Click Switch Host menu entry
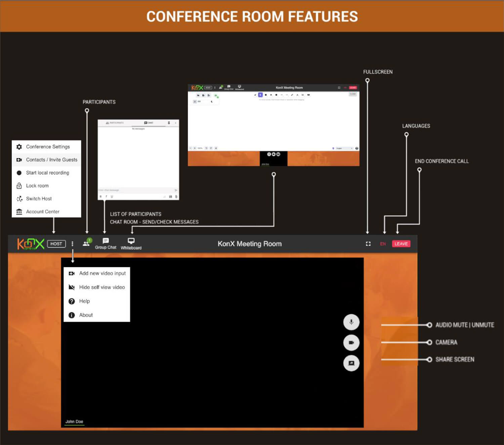This screenshot has width=504, height=445. tap(39, 199)
